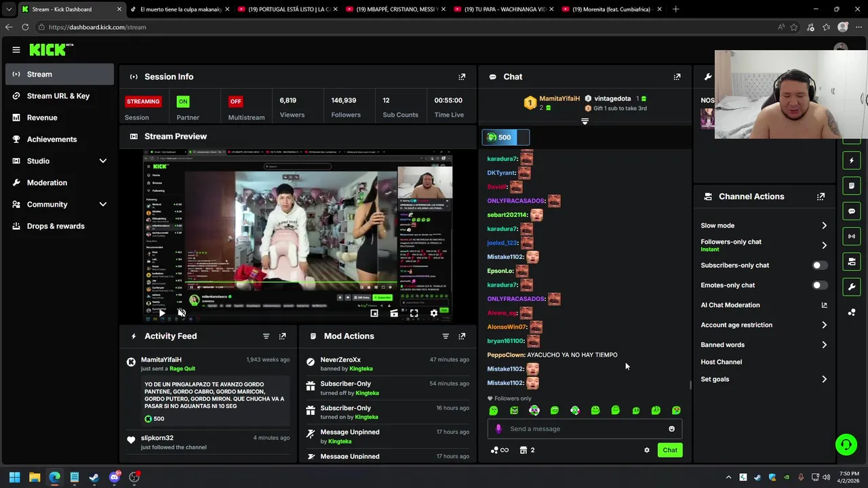Refresh the browser page
Viewport: 868px width, 488px height.
[25, 27]
